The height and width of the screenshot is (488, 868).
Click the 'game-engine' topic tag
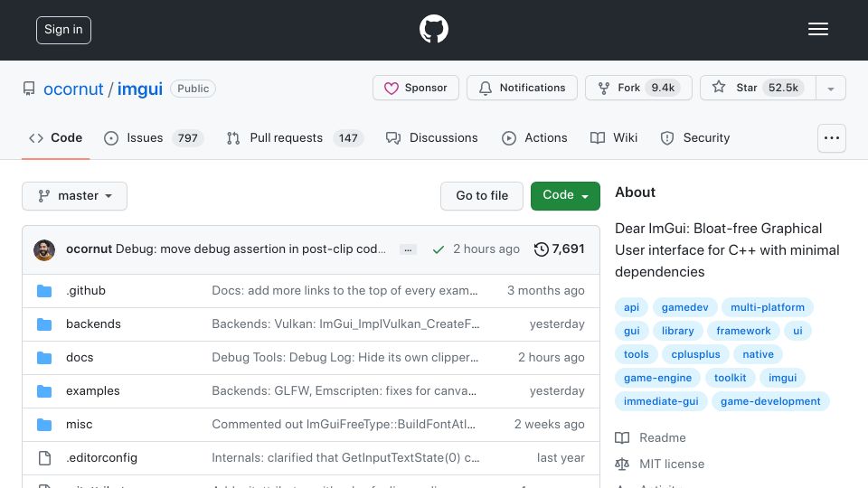pos(657,378)
